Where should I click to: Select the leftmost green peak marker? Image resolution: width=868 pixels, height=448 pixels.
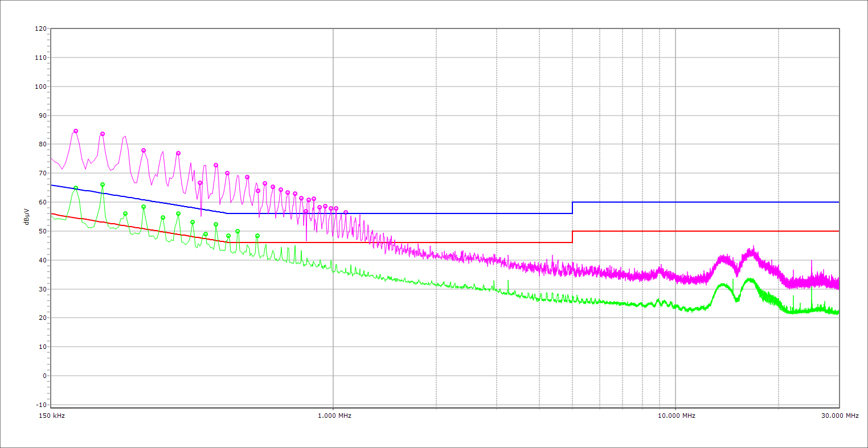76,188
